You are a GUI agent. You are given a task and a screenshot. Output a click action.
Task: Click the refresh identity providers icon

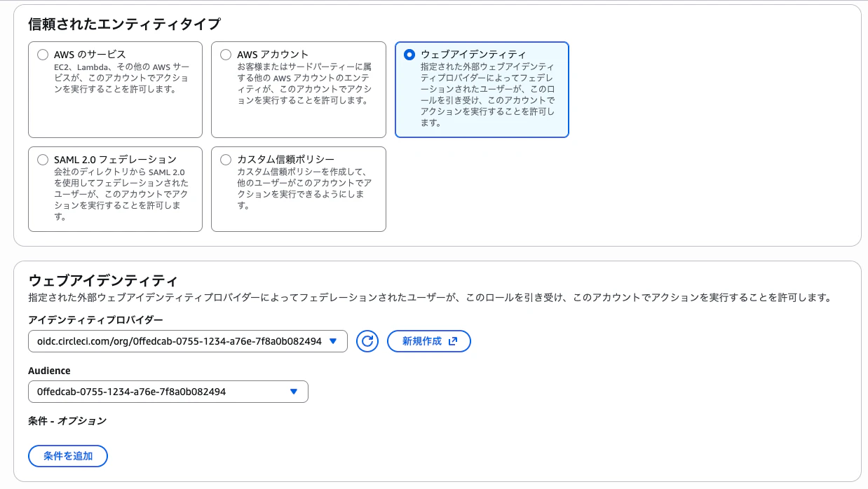[367, 341]
